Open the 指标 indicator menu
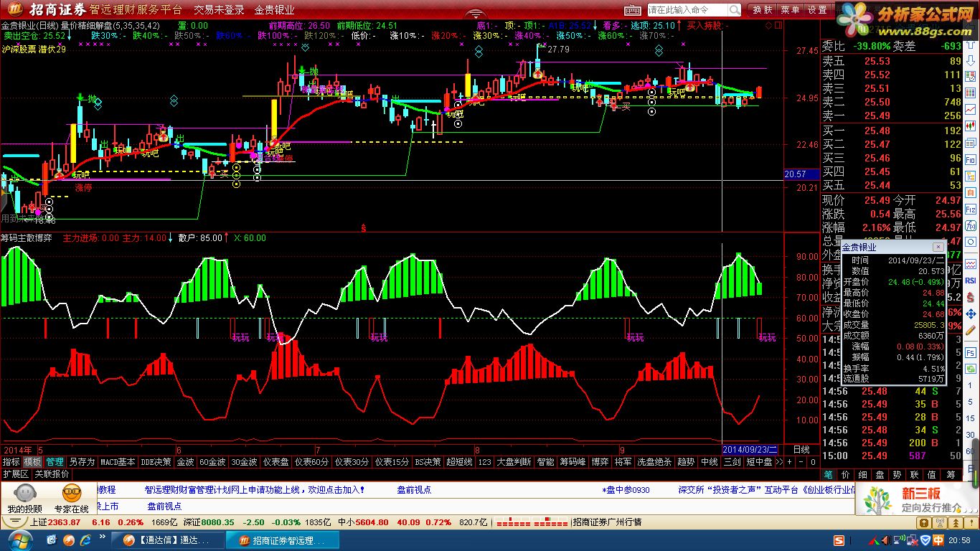The image size is (980, 551). [11, 462]
